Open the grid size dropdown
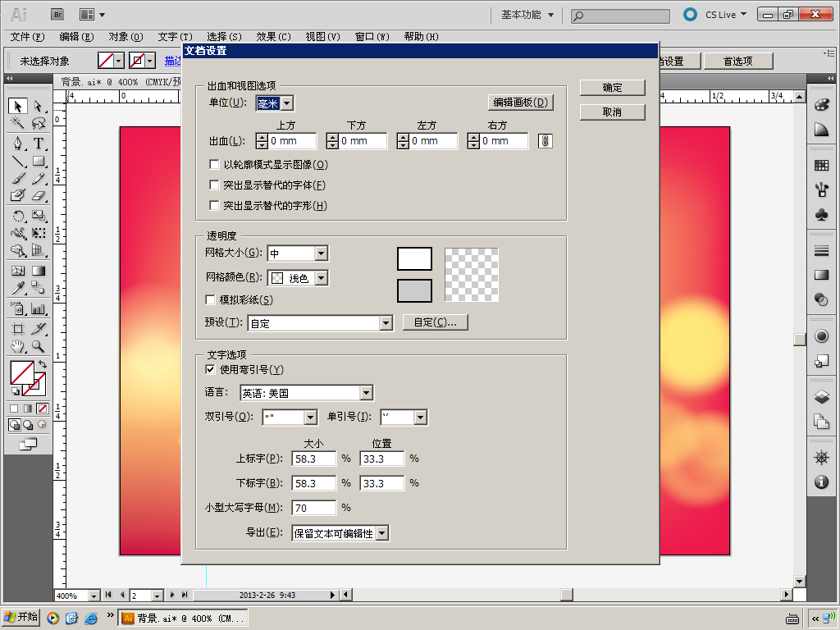 click(x=297, y=253)
